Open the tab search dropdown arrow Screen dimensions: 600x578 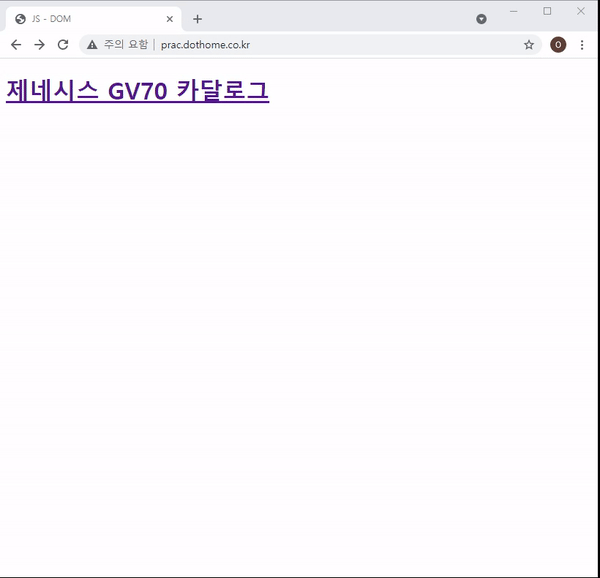[x=481, y=19]
